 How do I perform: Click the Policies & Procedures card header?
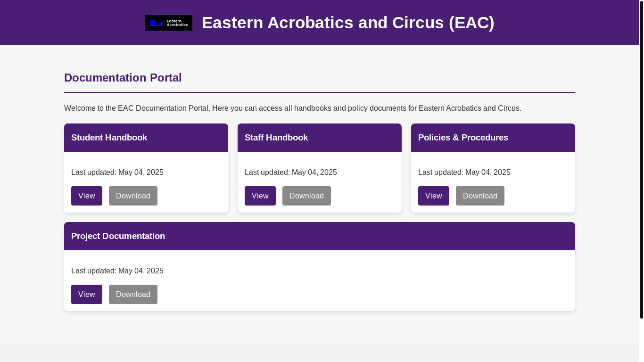coord(493,138)
